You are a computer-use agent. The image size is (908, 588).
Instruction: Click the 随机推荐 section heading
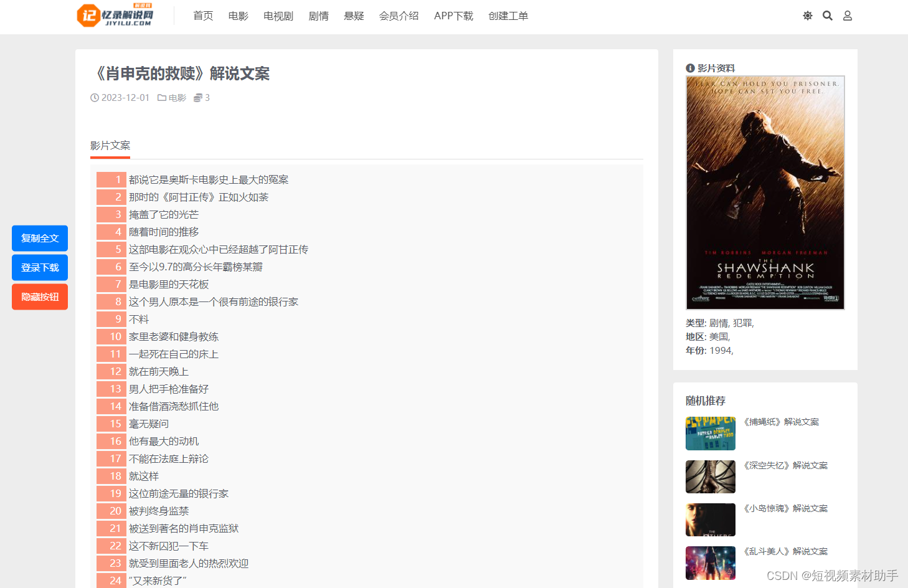click(x=706, y=401)
